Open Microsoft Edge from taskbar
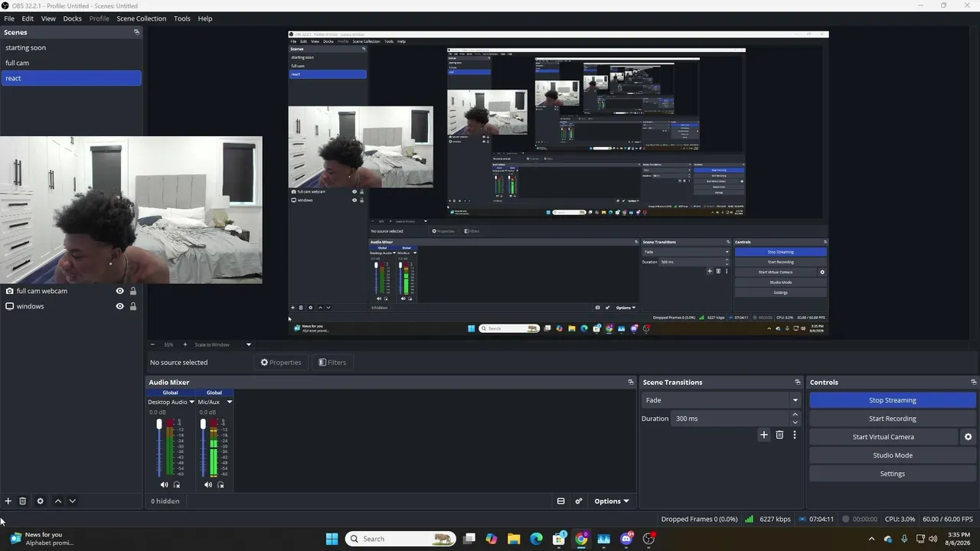The height and width of the screenshot is (551, 980). click(536, 539)
